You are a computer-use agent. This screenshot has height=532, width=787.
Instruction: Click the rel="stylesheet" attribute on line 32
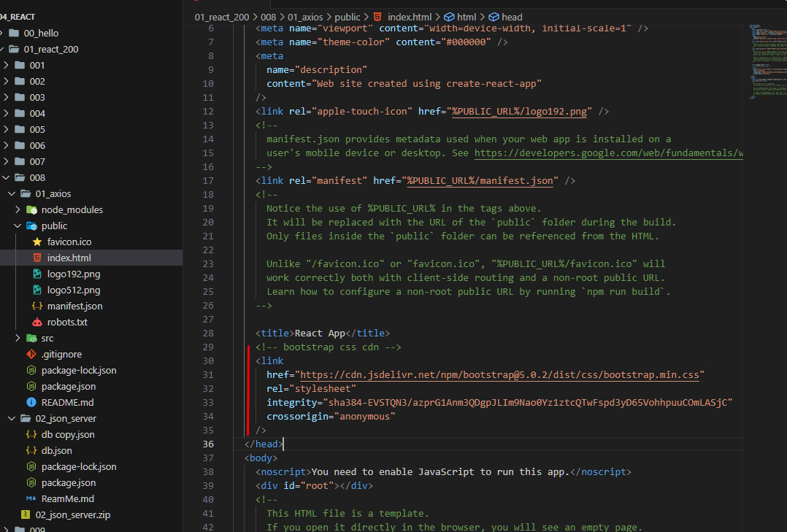pos(311,389)
